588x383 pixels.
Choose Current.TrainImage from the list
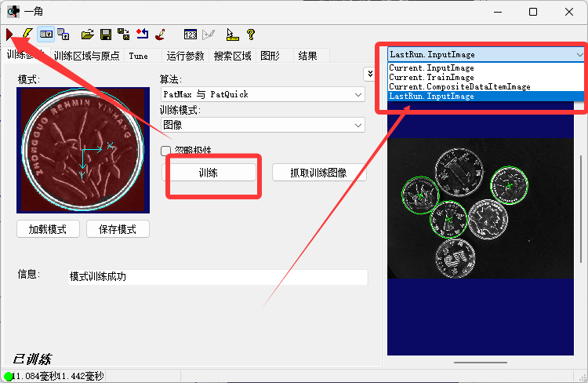click(x=486, y=78)
